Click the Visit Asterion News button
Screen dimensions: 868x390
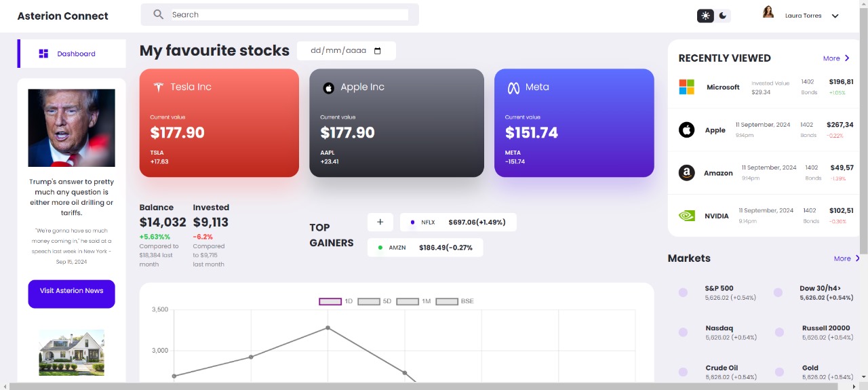tap(71, 294)
